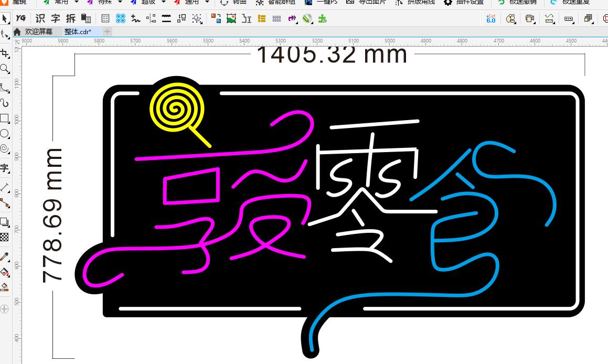Switch to the 整体.cdr document tab
This screenshot has height=364, width=608.
78,32
